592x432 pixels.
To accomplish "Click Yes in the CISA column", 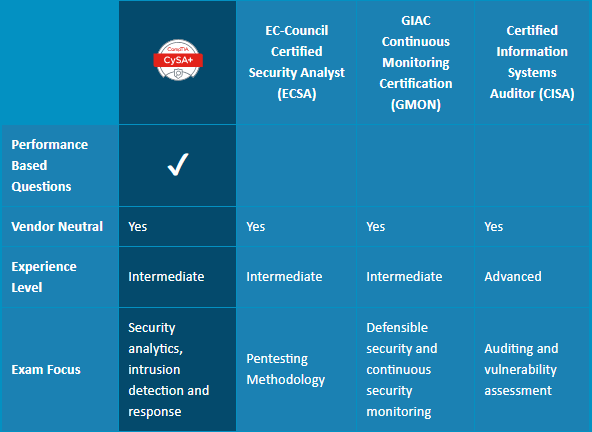I will click(493, 227).
